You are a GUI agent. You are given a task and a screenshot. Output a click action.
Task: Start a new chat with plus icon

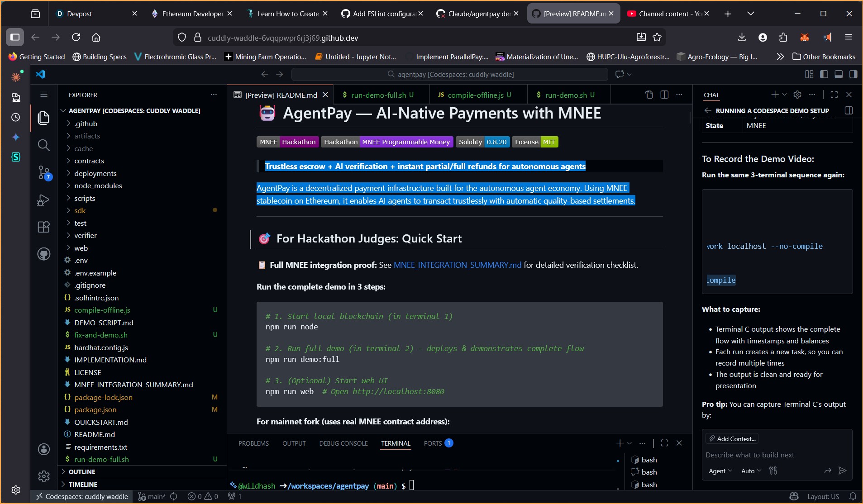tap(775, 95)
